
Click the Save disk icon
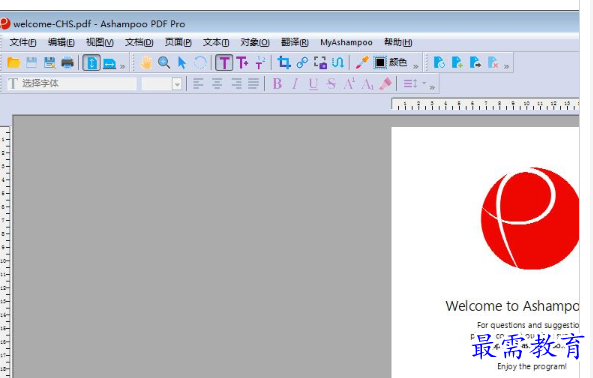(x=31, y=62)
